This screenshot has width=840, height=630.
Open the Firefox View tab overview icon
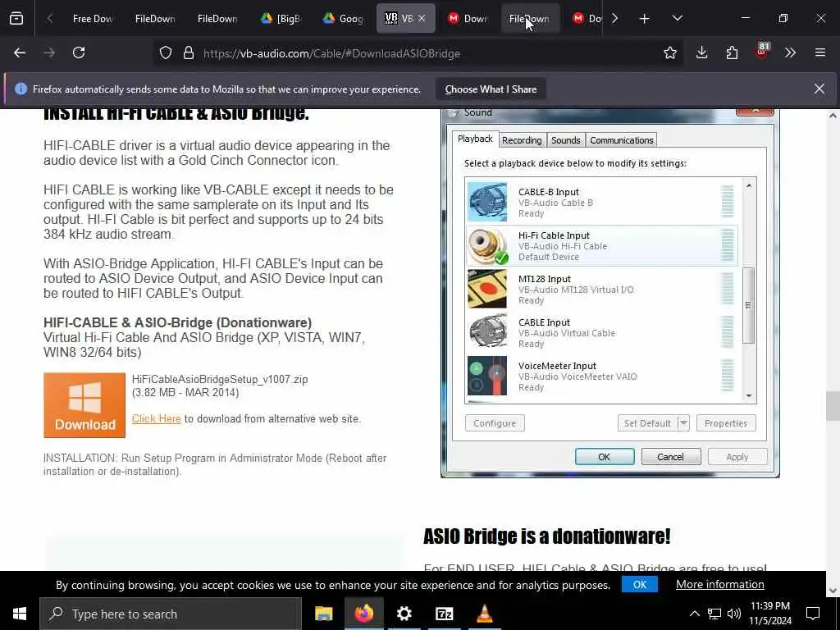coord(16,18)
